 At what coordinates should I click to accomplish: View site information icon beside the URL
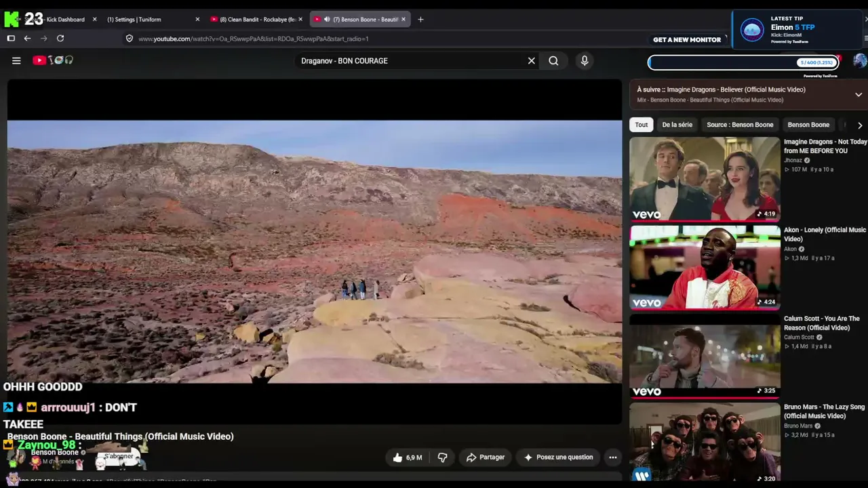point(130,39)
